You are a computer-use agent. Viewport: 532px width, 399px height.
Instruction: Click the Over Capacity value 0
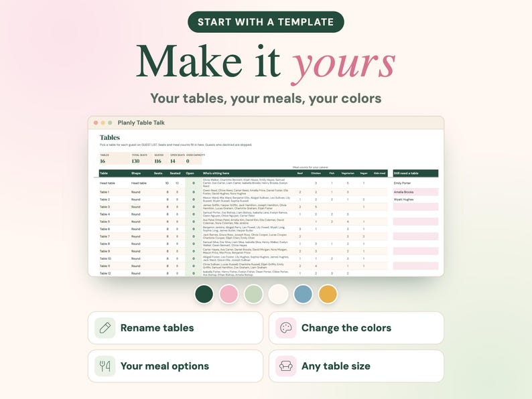tap(188, 161)
